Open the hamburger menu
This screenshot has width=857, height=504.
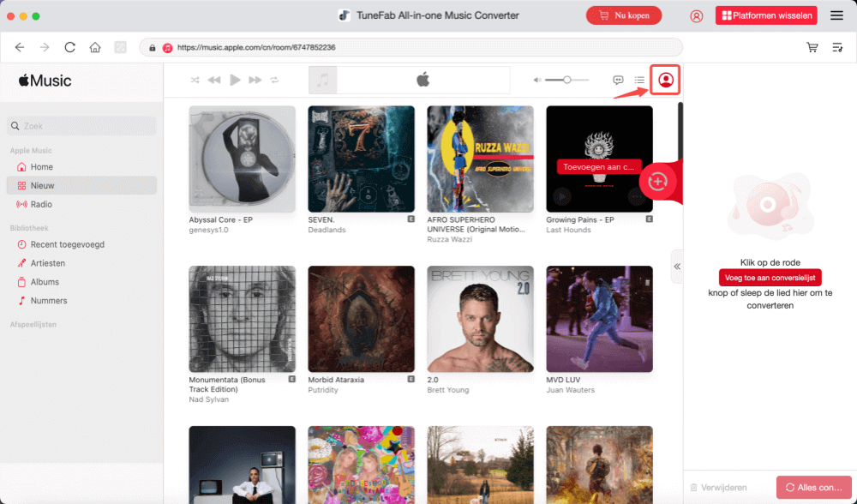click(x=836, y=15)
